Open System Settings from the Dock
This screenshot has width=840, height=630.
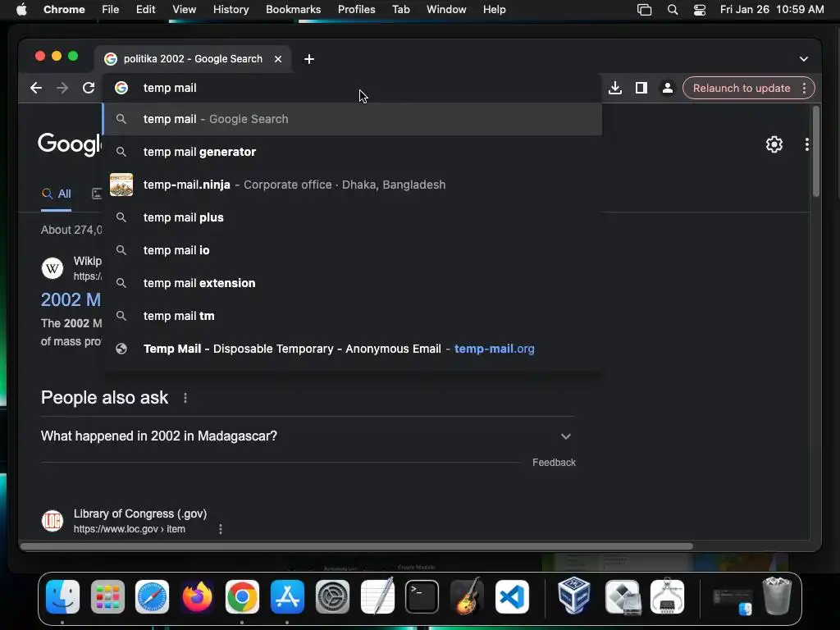pyautogui.click(x=332, y=596)
